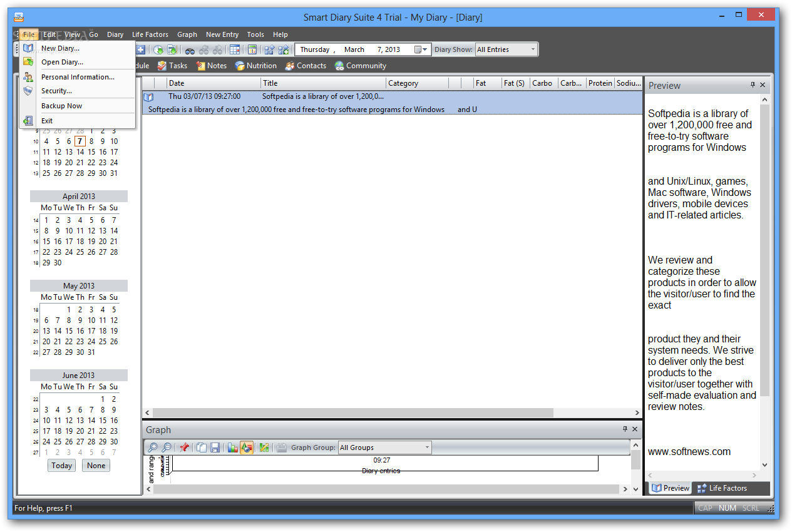This screenshot has width=792, height=532.
Task: Click the green-yellow chart icon in Graph toolbar
Action: 264,448
